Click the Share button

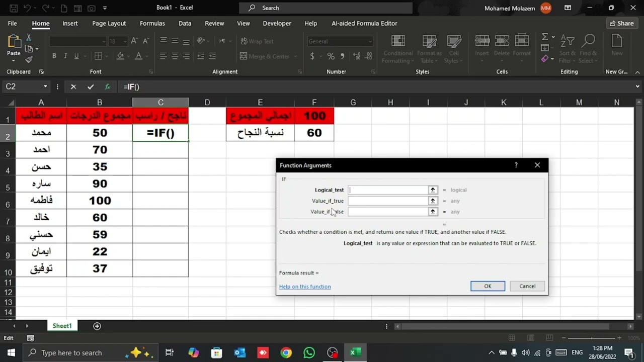coord(622,23)
